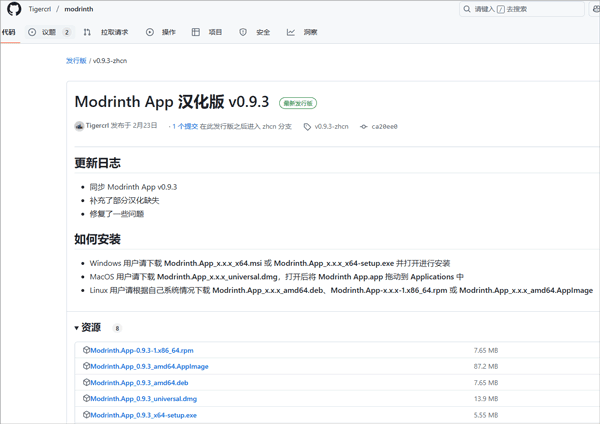This screenshot has height=424, width=600.
Task: Click the Windows install instruction line
Action: (x=270, y=263)
